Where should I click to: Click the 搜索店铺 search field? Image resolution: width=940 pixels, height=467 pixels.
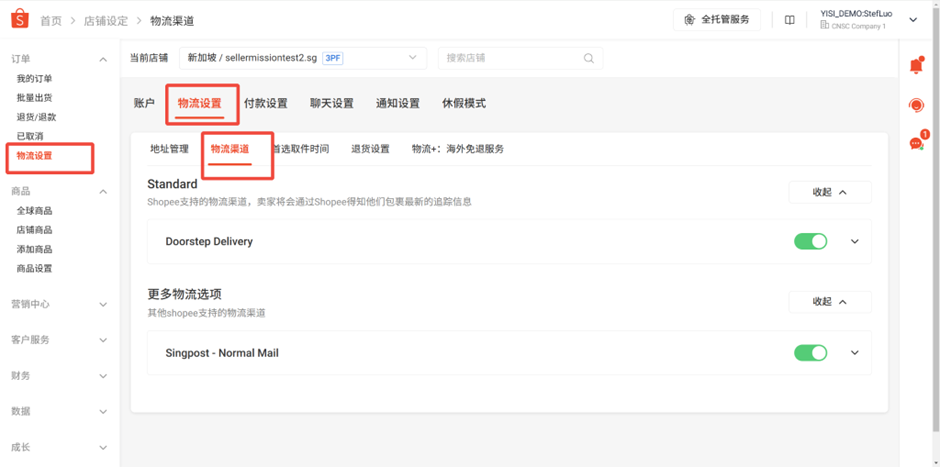[x=520, y=58]
